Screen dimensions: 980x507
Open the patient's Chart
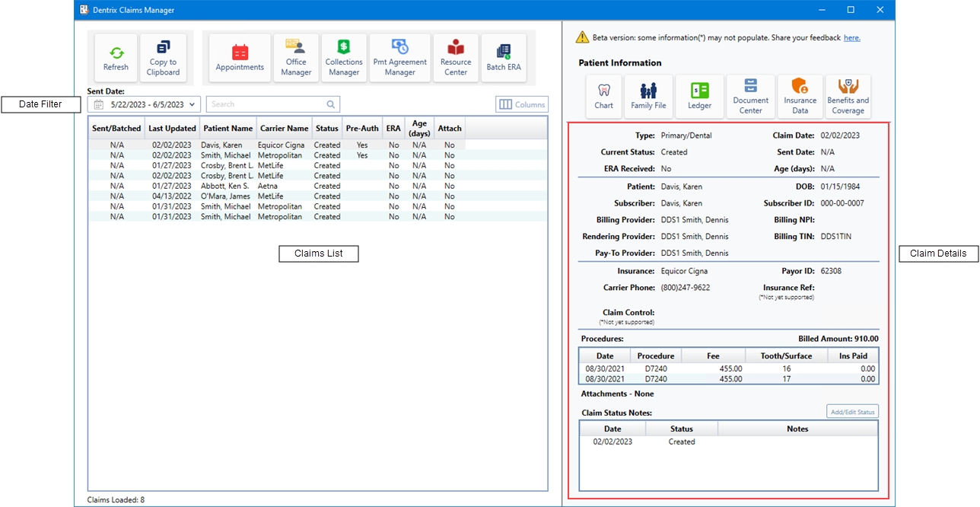pos(604,97)
